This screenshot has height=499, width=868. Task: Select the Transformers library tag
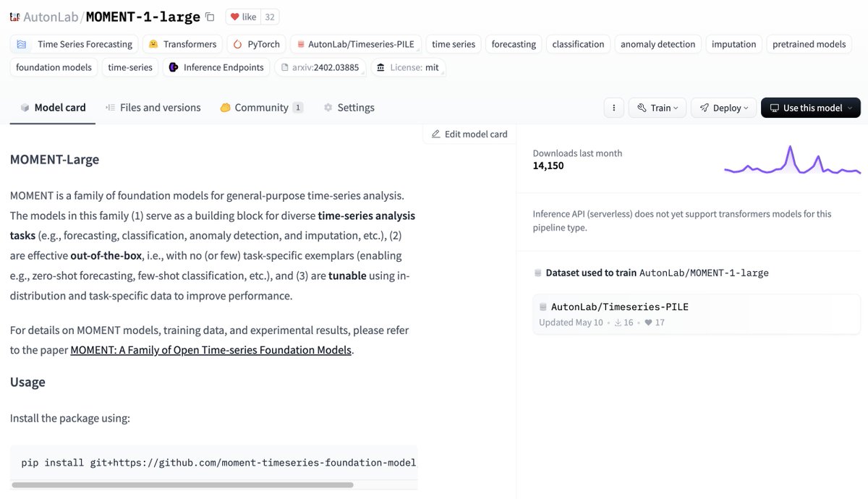tap(183, 44)
